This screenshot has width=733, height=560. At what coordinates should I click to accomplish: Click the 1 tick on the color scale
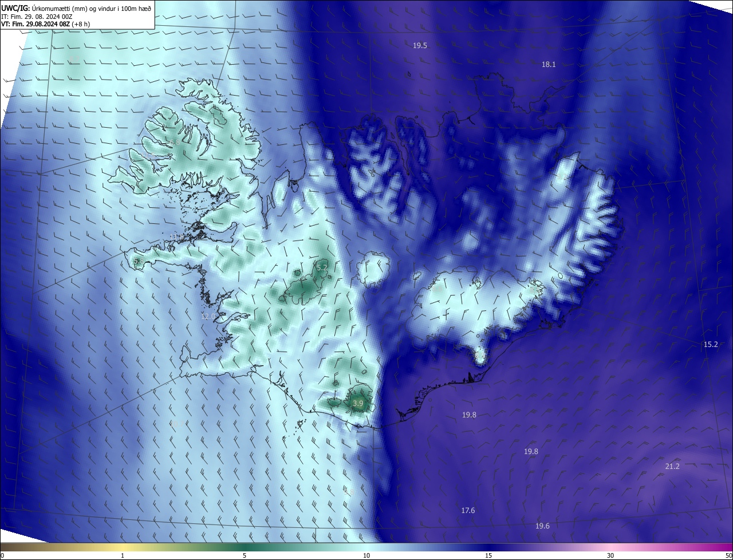pos(123,556)
